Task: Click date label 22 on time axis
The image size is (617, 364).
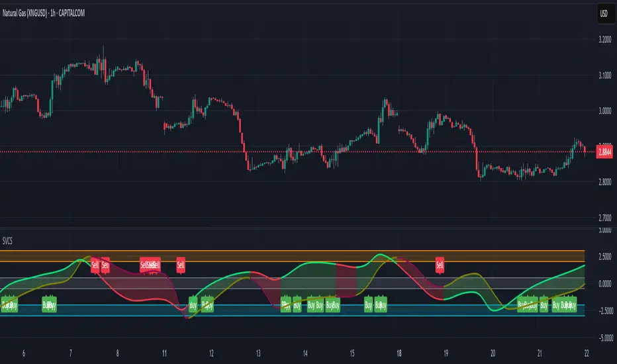Action: 587,353
